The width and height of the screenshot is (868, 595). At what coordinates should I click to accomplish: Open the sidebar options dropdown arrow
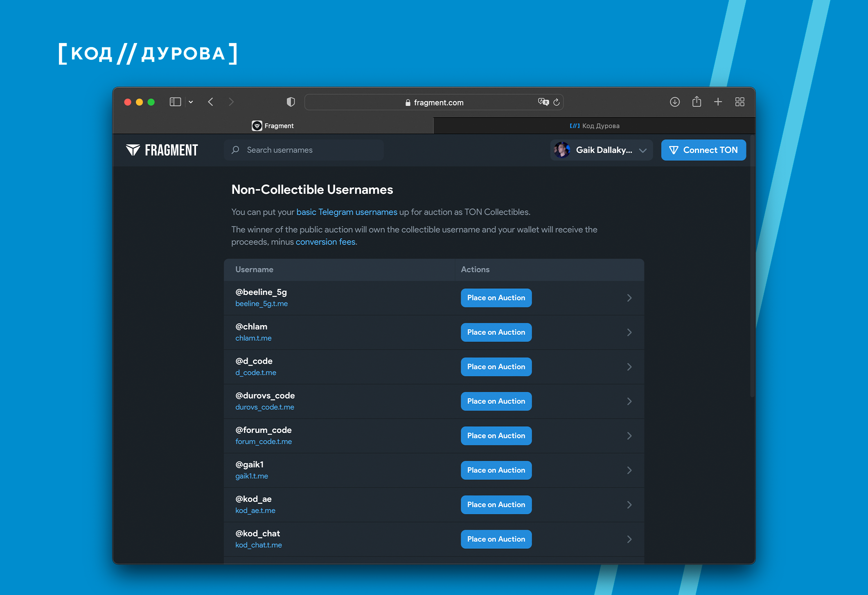tap(191, 102)
